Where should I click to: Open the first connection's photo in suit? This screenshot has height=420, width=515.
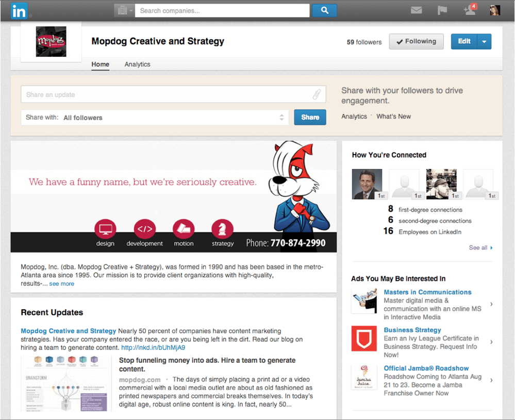[367, 184]
